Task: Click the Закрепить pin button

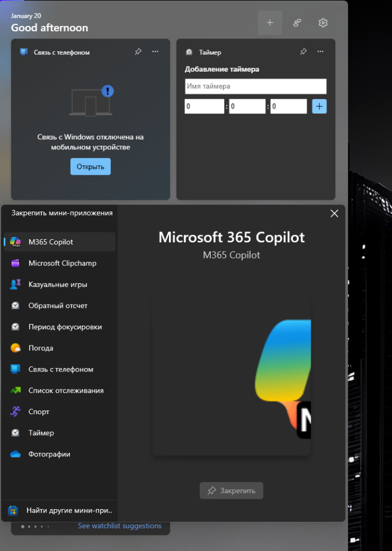Action: [x=231, y=490]
